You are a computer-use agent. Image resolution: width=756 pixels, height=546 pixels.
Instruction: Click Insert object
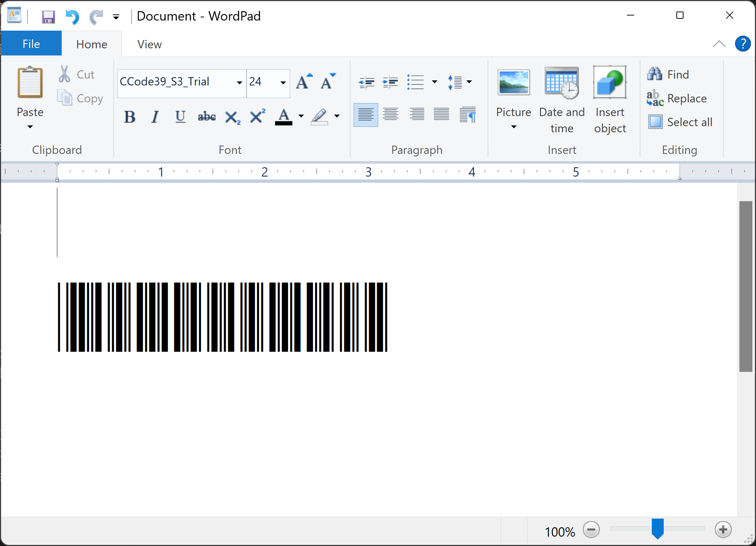click(610, 100)
